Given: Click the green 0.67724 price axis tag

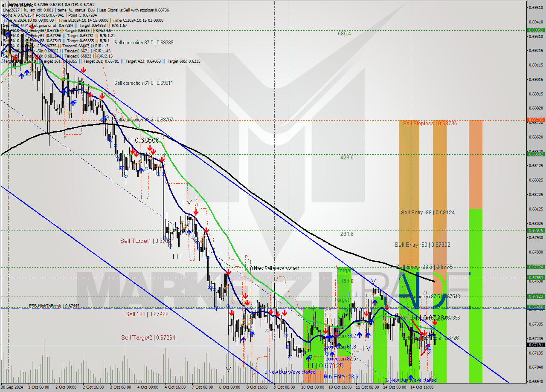Looking at the screenshot, I should 535,267.
